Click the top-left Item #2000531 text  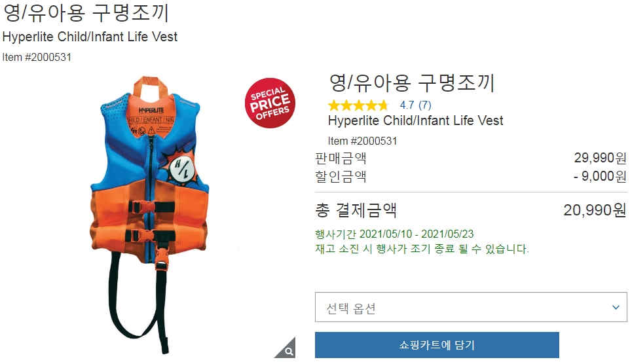pos(37,58)
